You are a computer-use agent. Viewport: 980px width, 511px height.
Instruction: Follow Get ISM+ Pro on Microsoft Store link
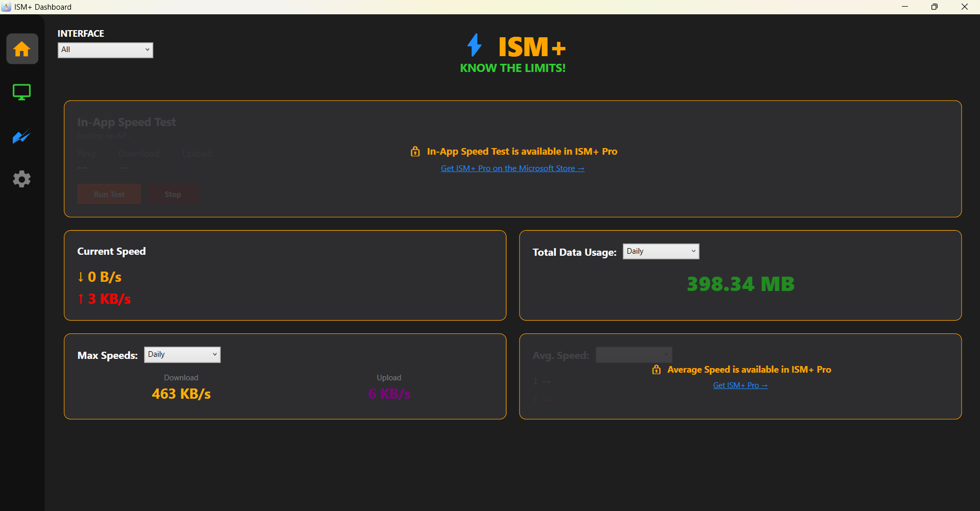[x=512, y=168]
